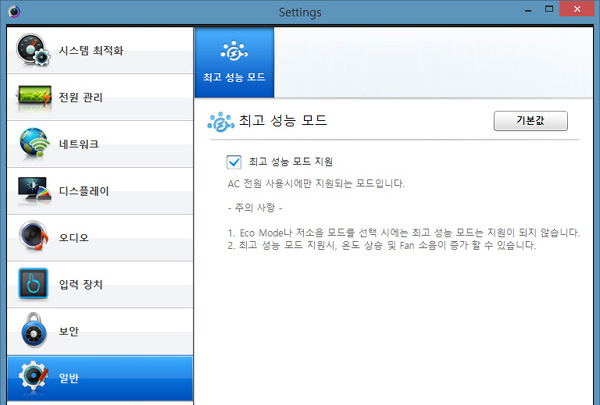
Task: Open the 디스플레이 category
Action: tap(100, 191)
